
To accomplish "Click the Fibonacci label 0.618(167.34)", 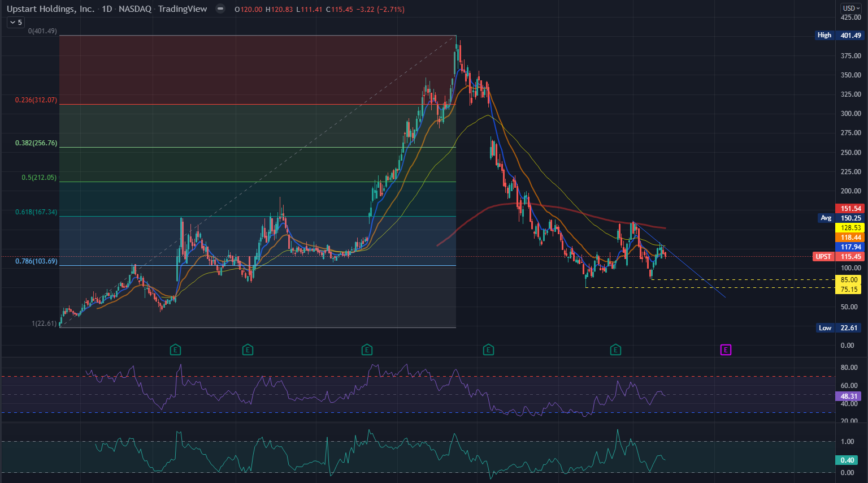I will [x=36, y=212].
